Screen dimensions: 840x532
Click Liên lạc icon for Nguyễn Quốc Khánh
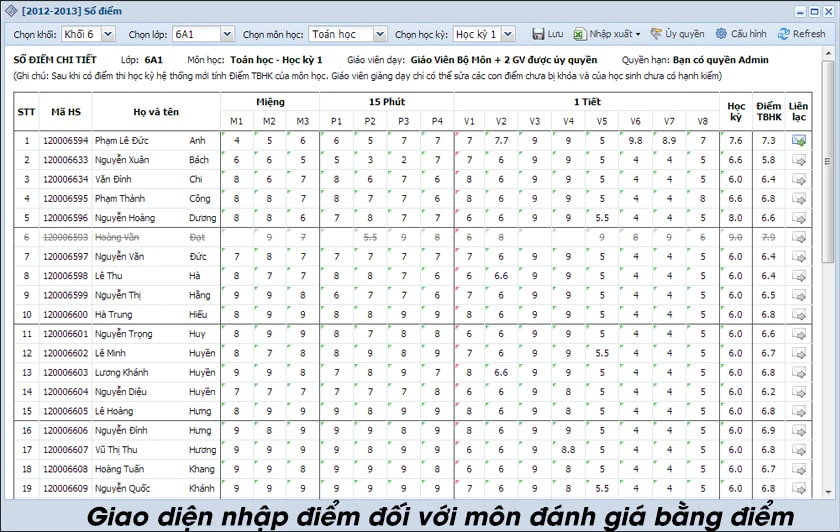pos(799,489)
